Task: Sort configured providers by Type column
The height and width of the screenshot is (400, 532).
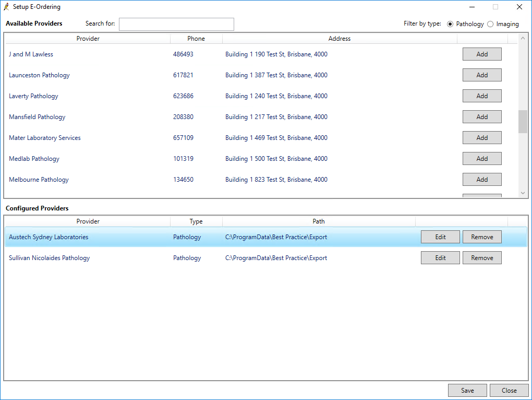Action: 196,221
